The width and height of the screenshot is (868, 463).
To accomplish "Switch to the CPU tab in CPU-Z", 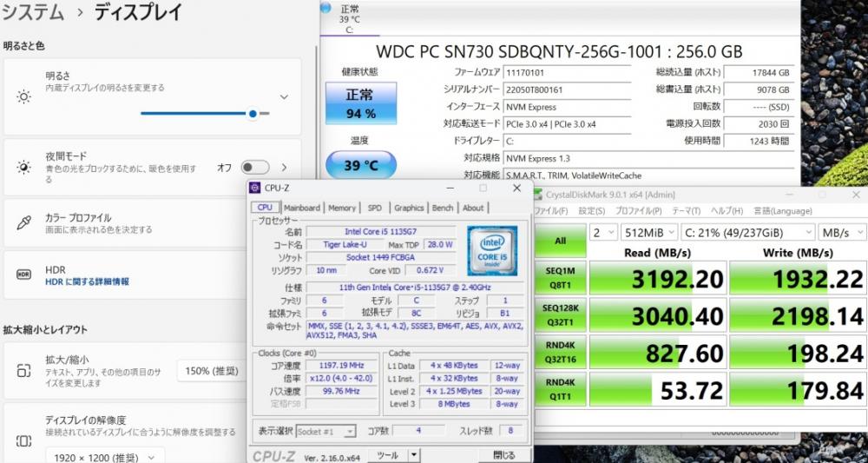I will [265, 208].
